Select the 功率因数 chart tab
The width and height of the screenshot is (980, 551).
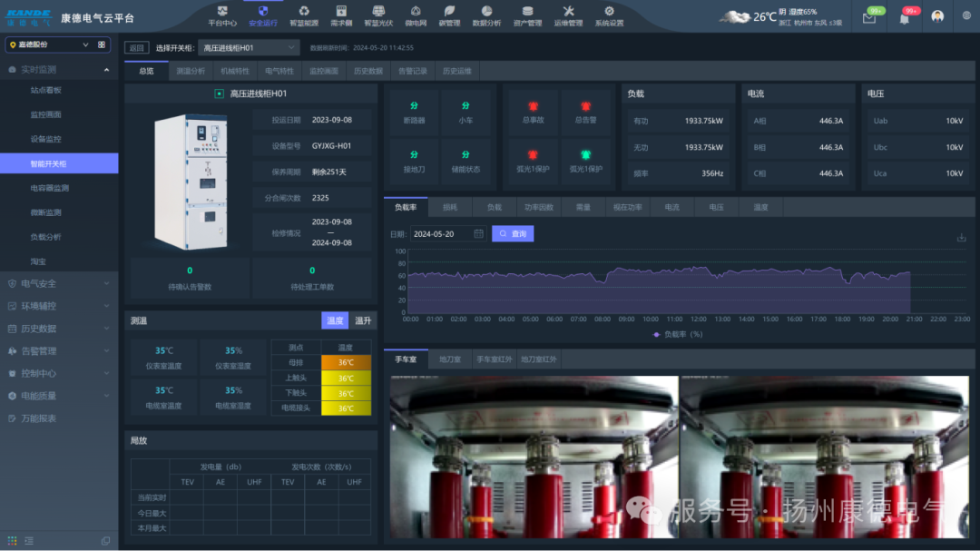coord(538,207)
